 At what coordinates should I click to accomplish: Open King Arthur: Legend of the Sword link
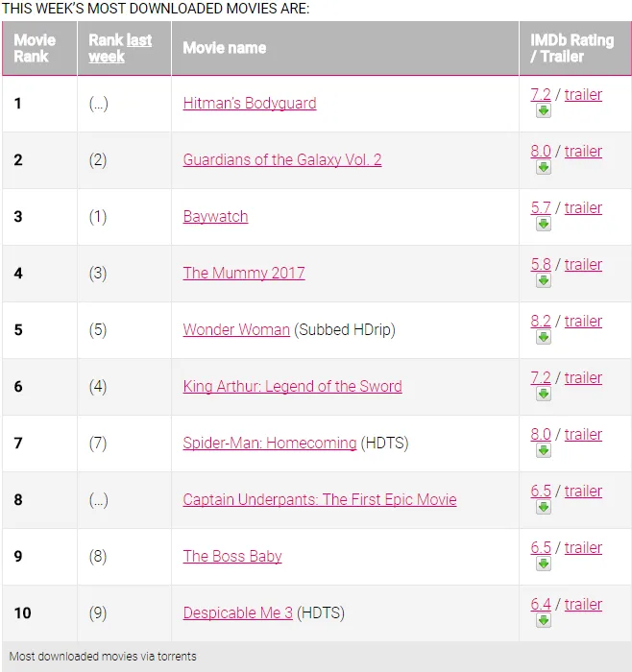292,386
